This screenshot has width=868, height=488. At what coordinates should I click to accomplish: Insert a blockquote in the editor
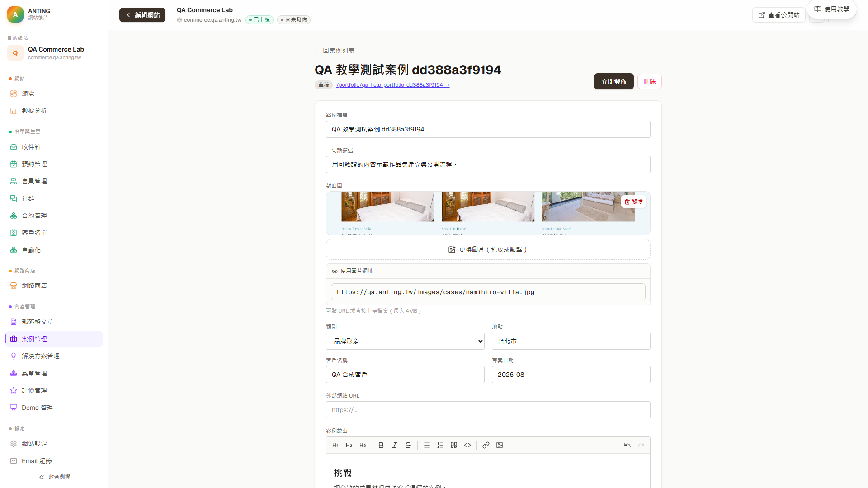click(454, 445)
